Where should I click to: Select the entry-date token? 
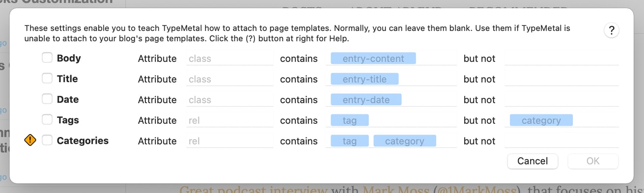[x=366, y=100]
